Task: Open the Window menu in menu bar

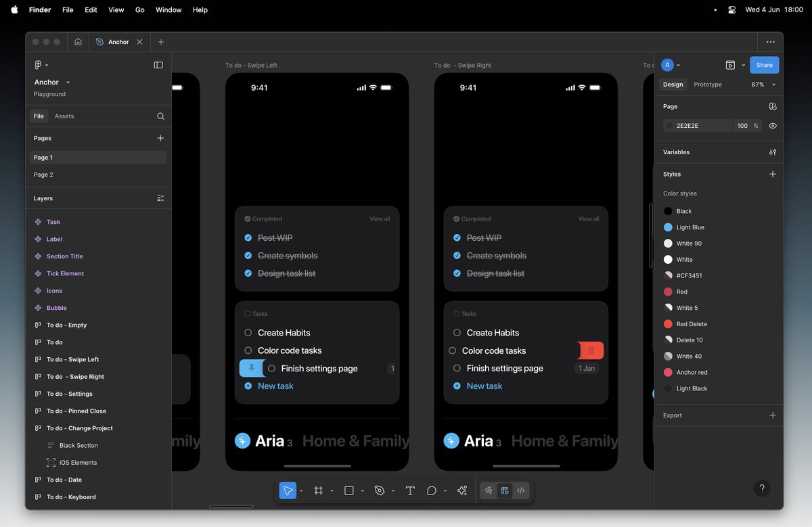Action: click(168, 10)
